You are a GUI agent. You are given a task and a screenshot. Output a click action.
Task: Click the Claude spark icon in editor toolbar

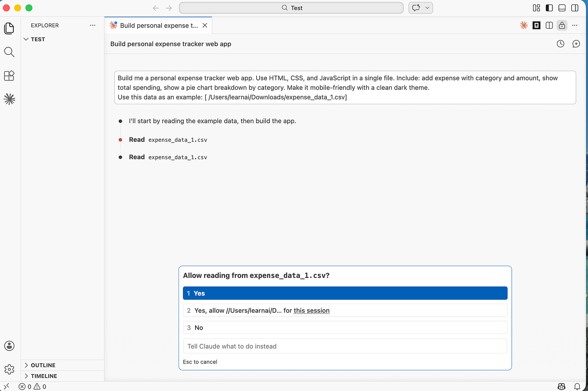click(524, 25)
